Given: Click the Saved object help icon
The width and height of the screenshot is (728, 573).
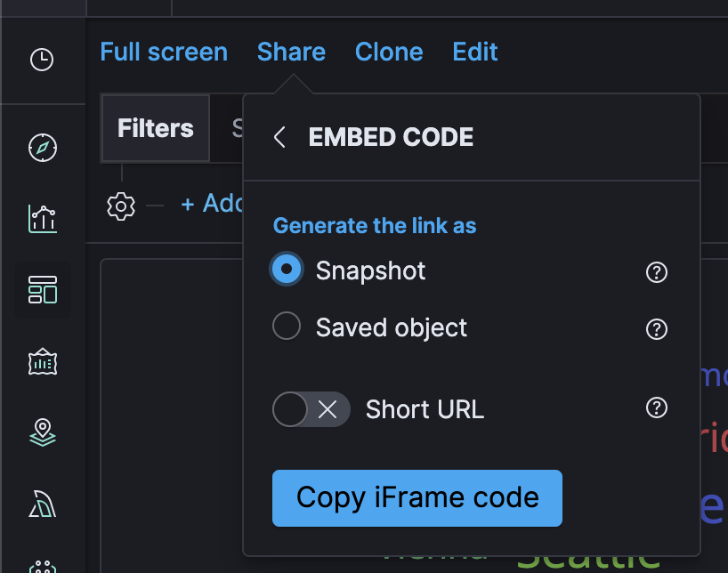Looking at the screenshot, I should (656, 329).
